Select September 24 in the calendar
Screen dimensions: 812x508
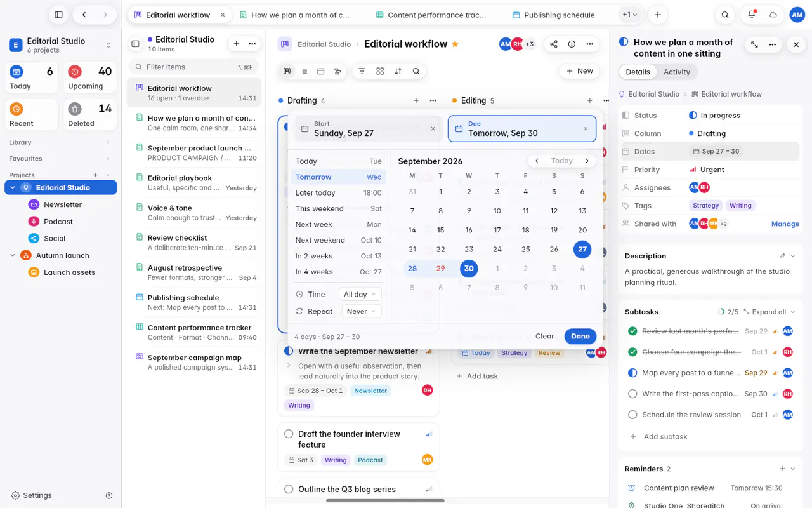tap(497, 250)
